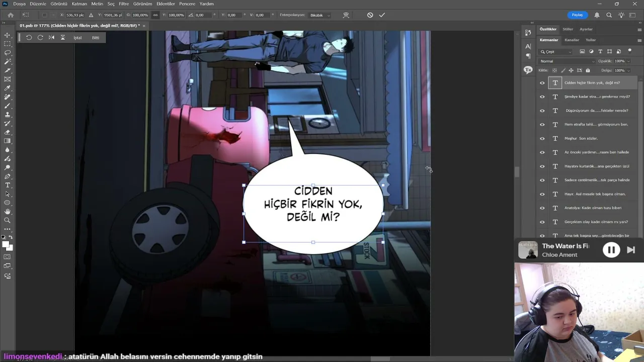Rotate 90 degrees counterclockwise in transform bar
This screenshot has width=644, height=362.
coord(29,38)
